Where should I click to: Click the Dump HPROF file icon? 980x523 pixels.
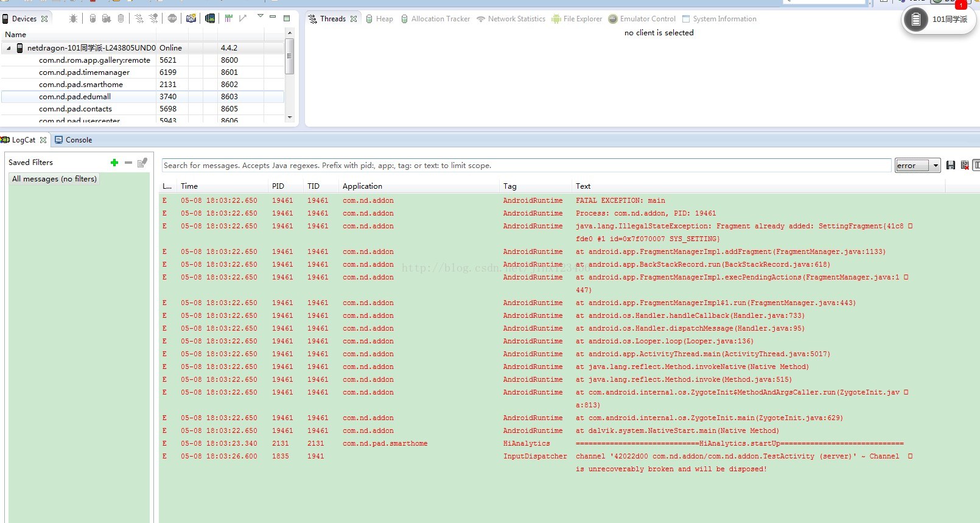tap(107, 18)
